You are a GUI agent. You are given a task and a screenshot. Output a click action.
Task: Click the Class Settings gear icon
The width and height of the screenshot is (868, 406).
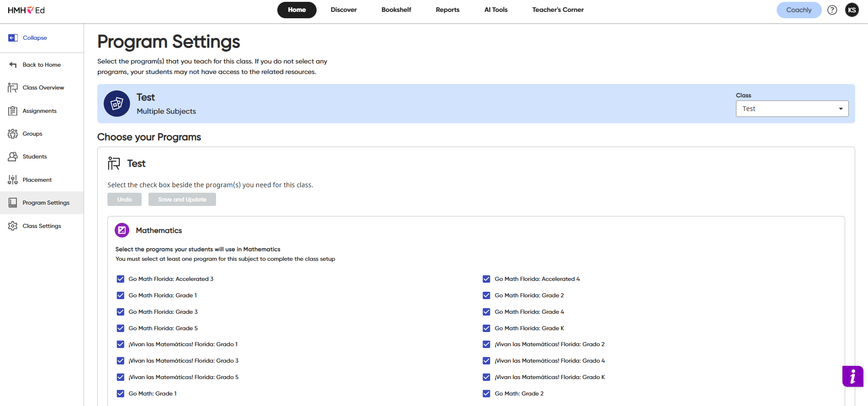pos(13,226)
